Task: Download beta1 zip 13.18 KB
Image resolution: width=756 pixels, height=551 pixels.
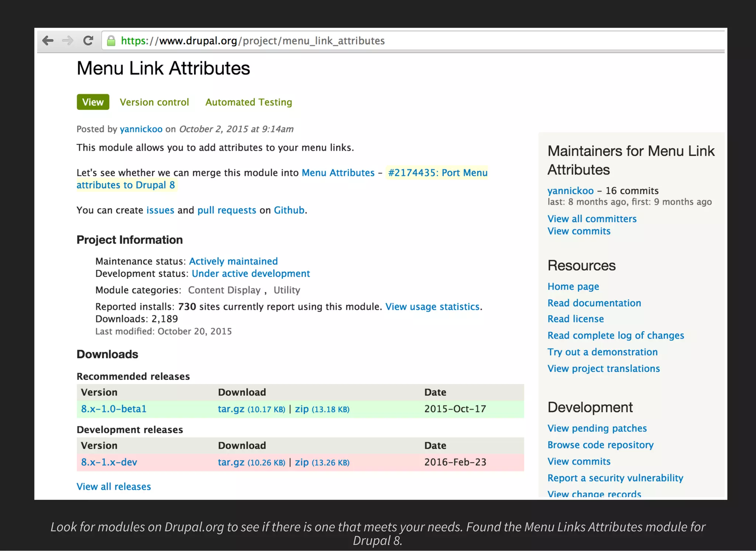Action: (322, 409)
